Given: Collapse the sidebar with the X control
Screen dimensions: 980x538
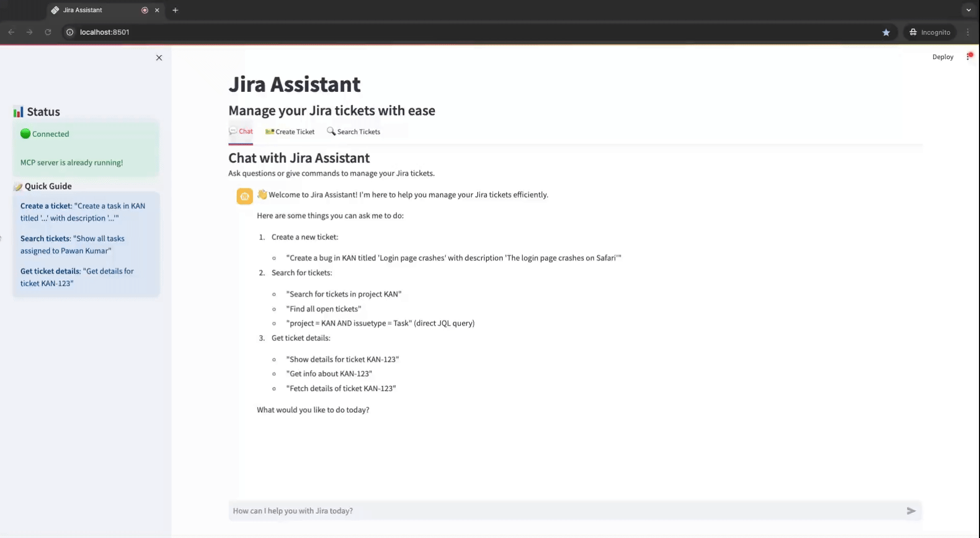Looking at the screenshot, I should point(158,58).
